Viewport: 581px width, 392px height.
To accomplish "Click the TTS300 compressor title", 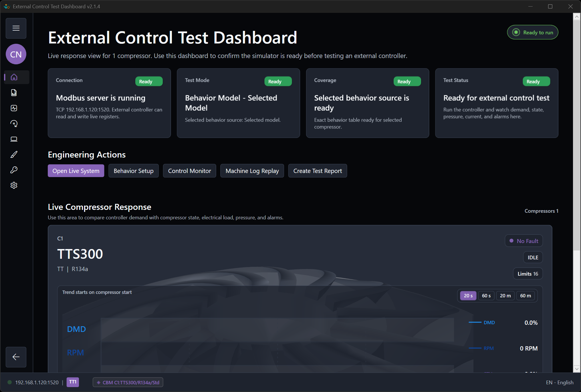I will coord(80,254).
